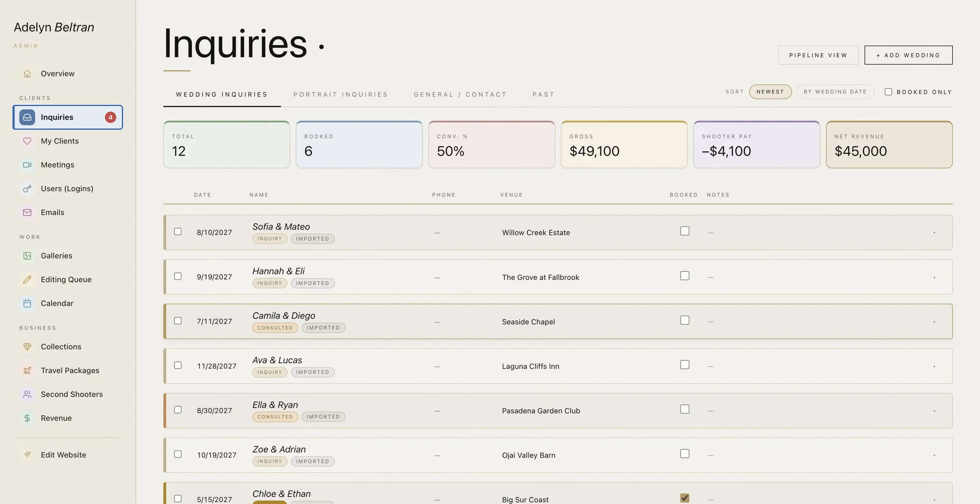Image resolution: width=980 pixels, height=504 pixels.
Task: Select the Camila & Diego row checkbox
Action: click(178, 321)
